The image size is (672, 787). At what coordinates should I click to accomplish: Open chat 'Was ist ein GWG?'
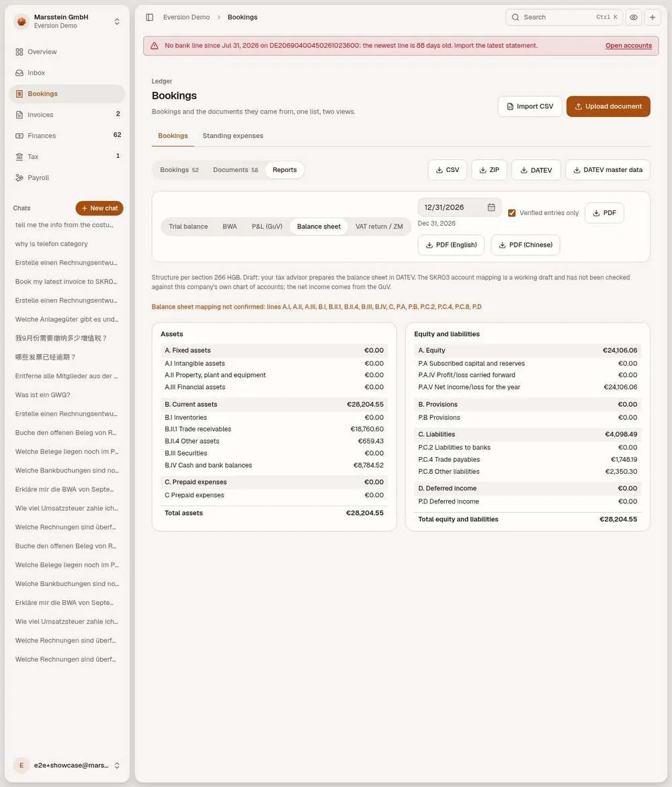pyautogui.click(x=67, y=395)
